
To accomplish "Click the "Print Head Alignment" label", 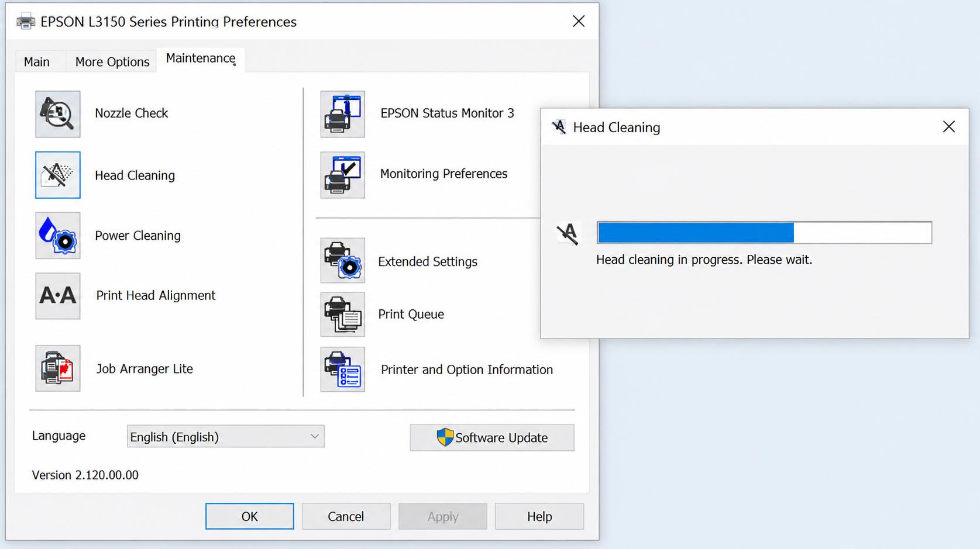I will pos(156,296).
